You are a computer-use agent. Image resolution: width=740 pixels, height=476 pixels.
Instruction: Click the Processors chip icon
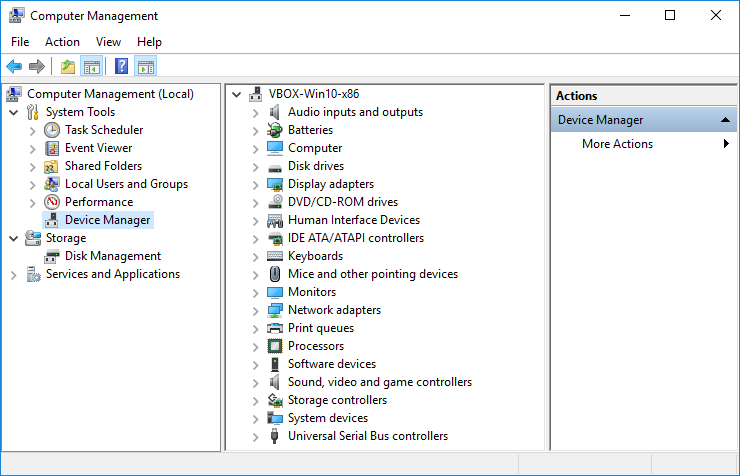(276, 346)
